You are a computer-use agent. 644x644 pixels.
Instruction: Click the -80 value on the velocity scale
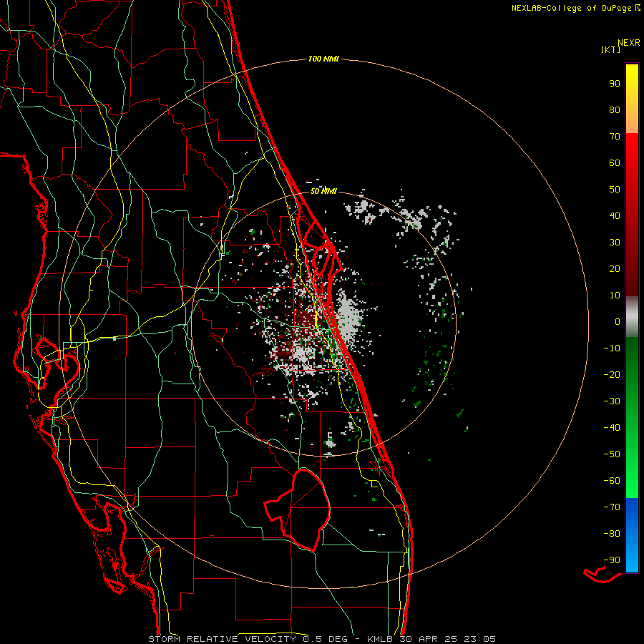[x=612, y=534]
